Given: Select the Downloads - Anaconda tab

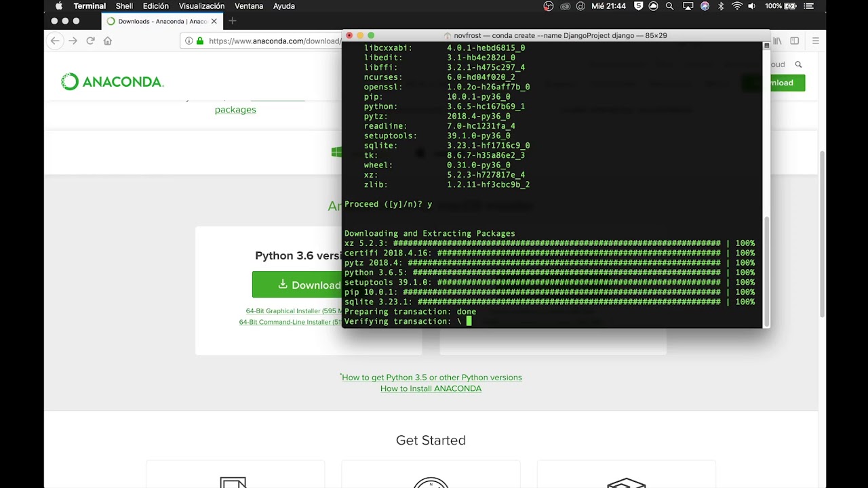Looking at the screenshot, I should tap(161, 21).
